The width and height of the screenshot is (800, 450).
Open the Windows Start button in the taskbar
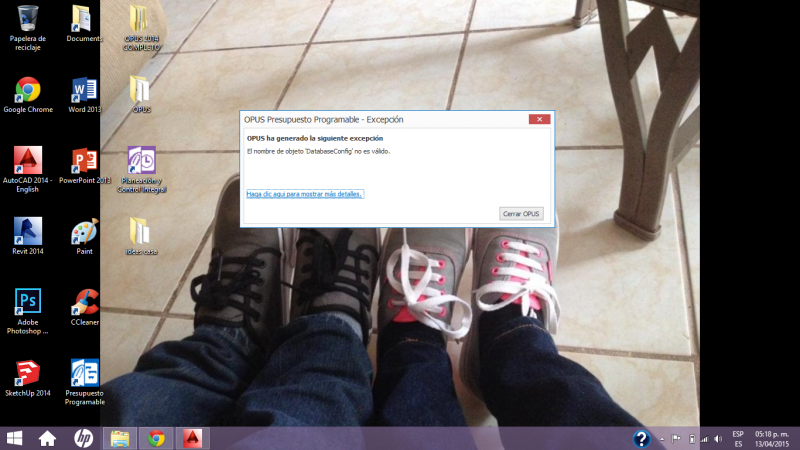click(15, 438)
